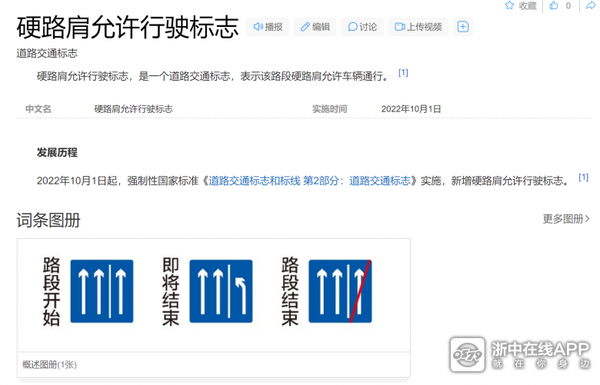Open the 讨论 discussion button
600x385 pixels.
tap(362, 27)
